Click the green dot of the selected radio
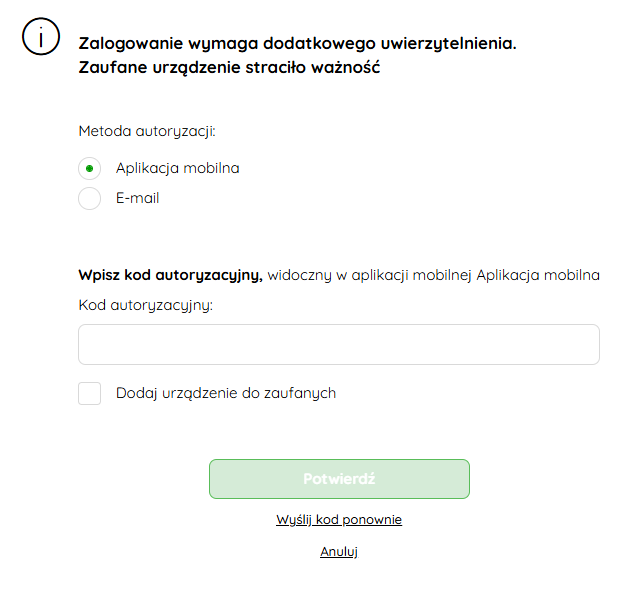 (x=90, y=168)
